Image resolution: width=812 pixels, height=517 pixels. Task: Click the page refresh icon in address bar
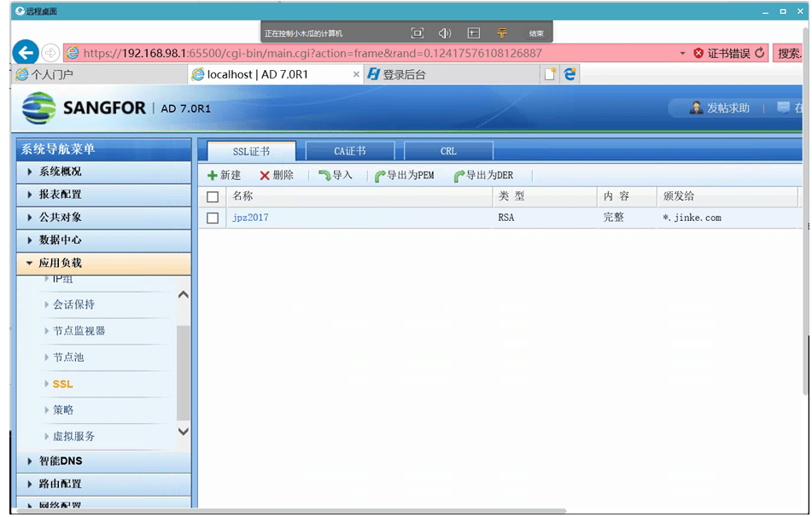pos(760,53)
